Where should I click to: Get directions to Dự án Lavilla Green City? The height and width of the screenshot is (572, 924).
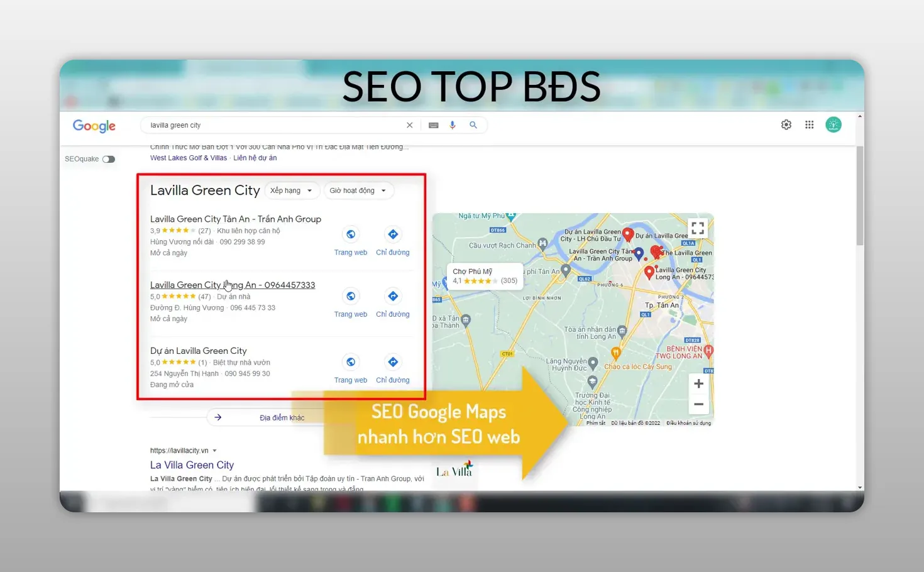point(393,369)
